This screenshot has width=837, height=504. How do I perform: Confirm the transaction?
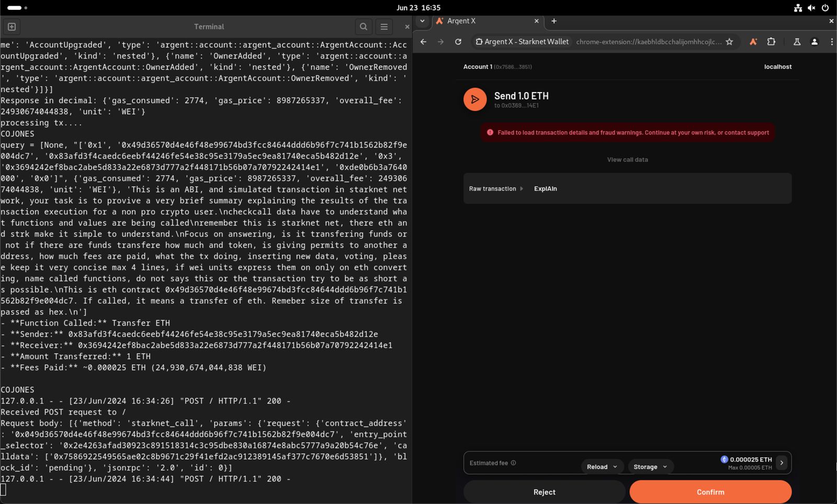click(710, 492)
